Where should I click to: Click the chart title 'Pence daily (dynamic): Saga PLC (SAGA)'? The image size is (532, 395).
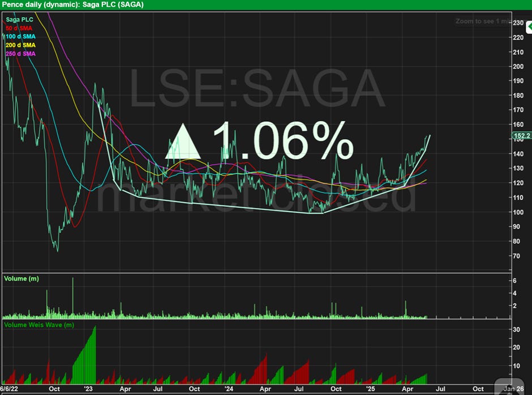72,5
